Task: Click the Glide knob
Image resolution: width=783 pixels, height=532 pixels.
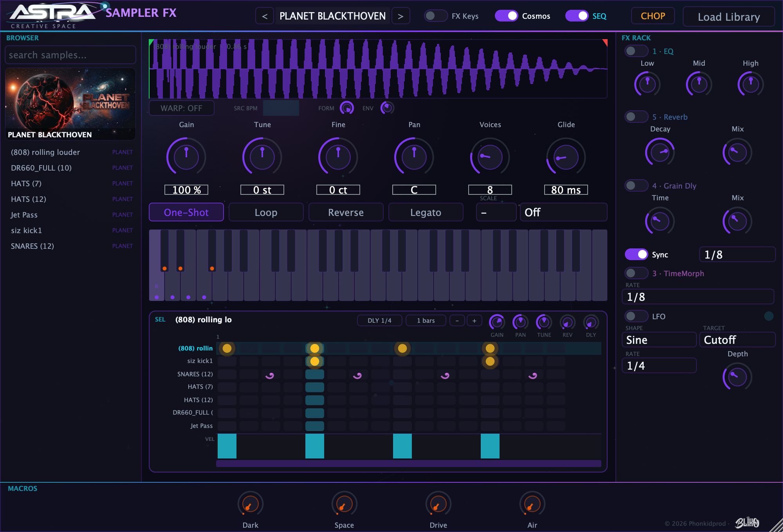Action: coord(566,156)
